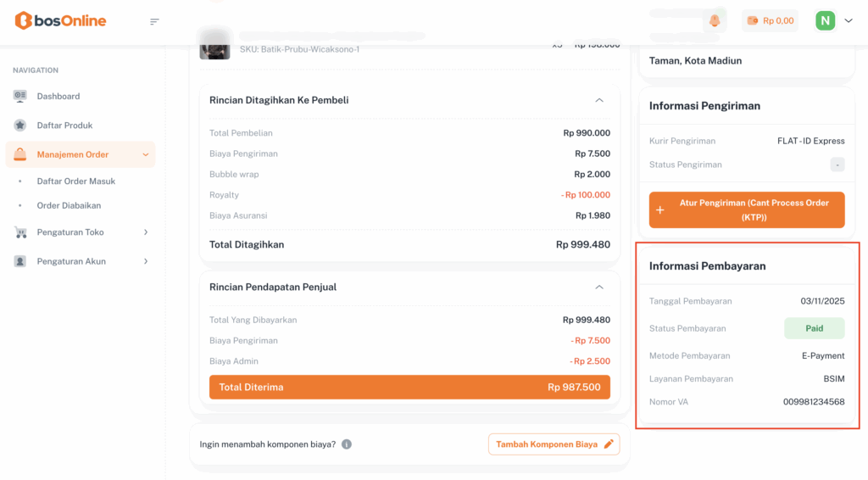Click the Pengaturan Akun user icon
The height and width of the screenshot is (480, 868).
[20, 261]
